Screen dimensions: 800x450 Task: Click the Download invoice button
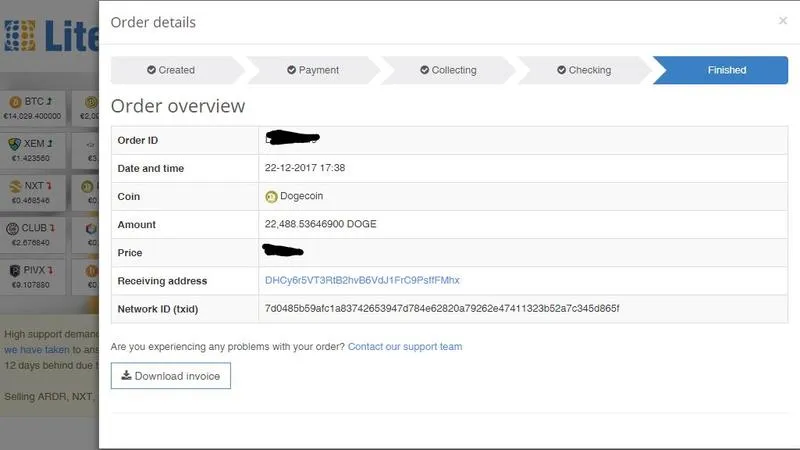coord(170,376)
